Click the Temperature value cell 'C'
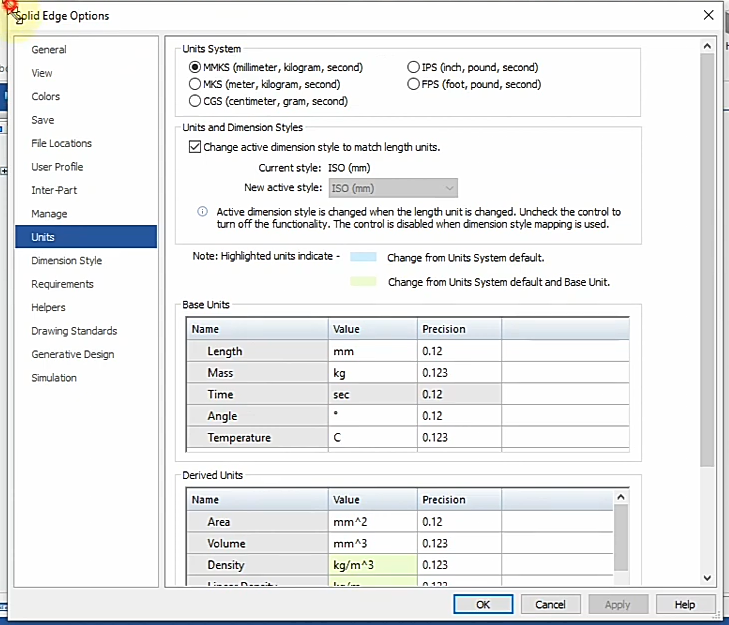729x625 pixels. [x=372, y=438]
